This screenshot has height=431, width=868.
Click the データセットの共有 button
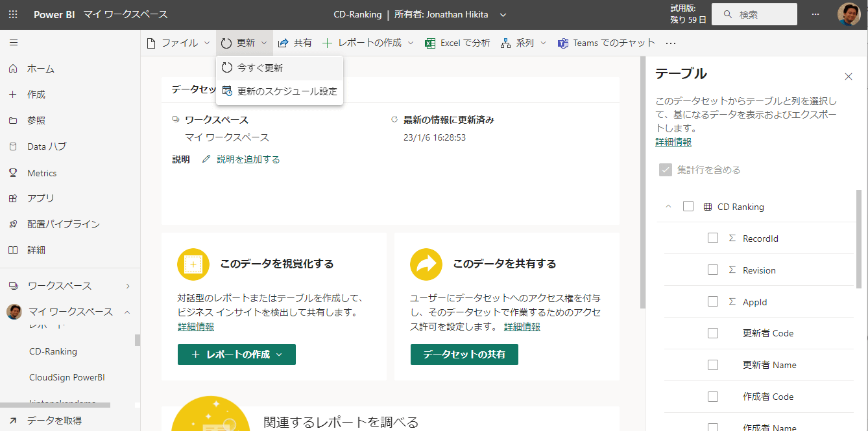pyautogui.click(x=464, y=355)
